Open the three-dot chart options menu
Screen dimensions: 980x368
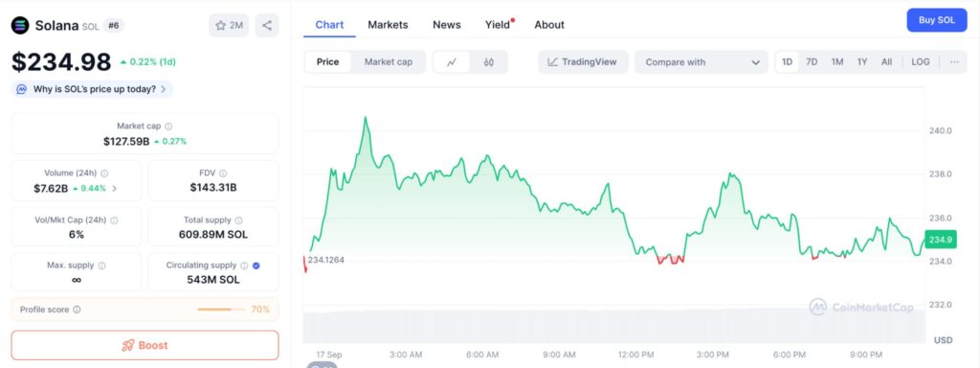click(x=954, y=62)
